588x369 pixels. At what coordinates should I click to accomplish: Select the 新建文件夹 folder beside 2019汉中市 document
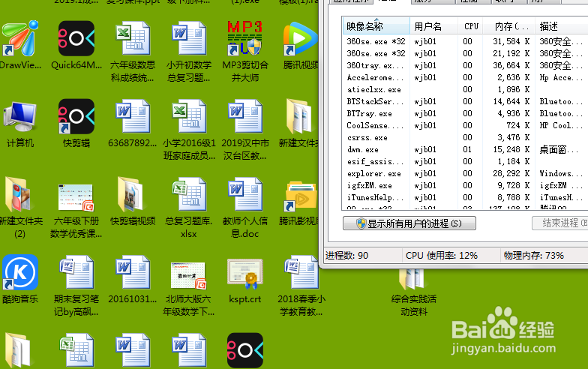tap(300, 124)
